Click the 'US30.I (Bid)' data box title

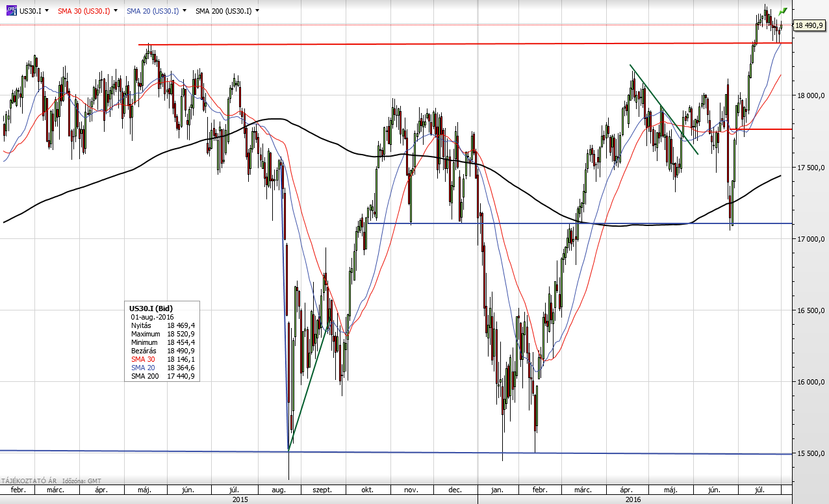pyautogui.click(x=151, y=308)
